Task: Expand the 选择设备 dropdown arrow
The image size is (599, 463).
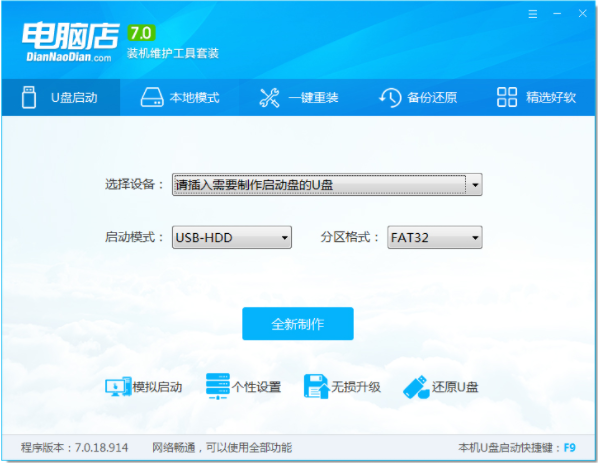Action: click(475, 185)
